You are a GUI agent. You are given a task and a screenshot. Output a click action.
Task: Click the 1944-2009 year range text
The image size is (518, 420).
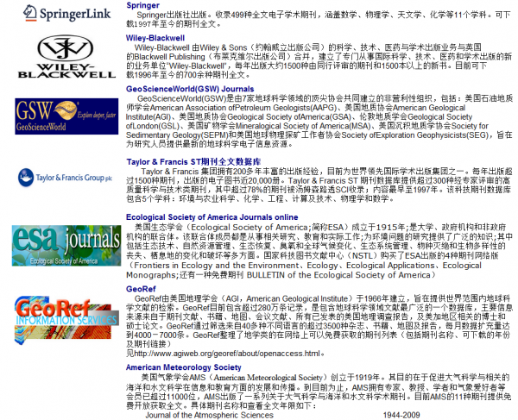click(401, 415)
